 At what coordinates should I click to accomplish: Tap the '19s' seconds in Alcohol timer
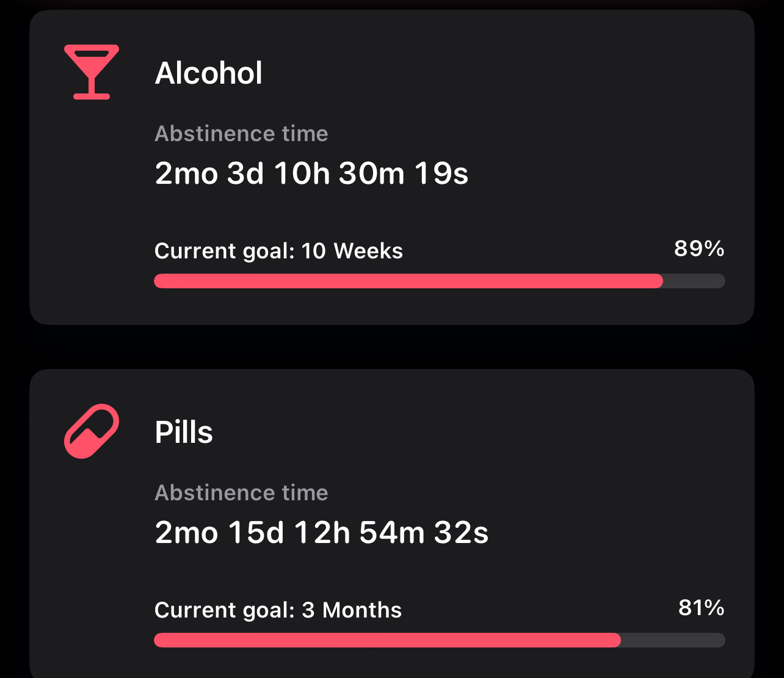(x=441, y=174)
